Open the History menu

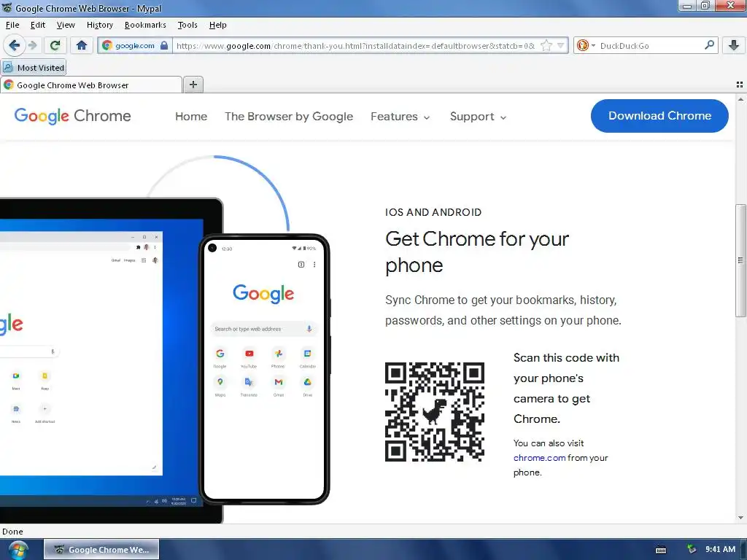[x=99, y=25]
